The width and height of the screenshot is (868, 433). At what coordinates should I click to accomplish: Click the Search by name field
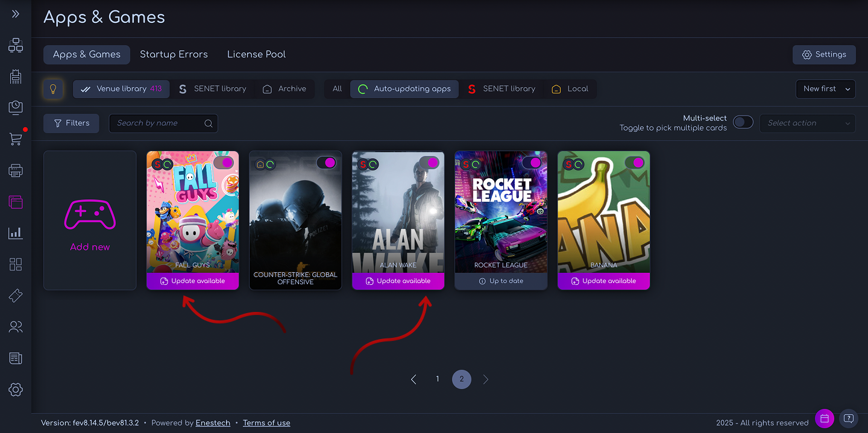(x=158, y=123)
